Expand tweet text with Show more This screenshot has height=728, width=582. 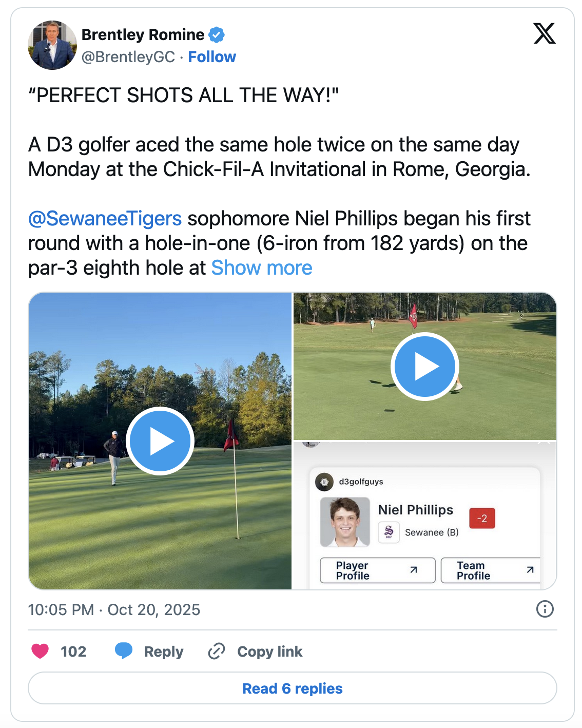[262, 268]
